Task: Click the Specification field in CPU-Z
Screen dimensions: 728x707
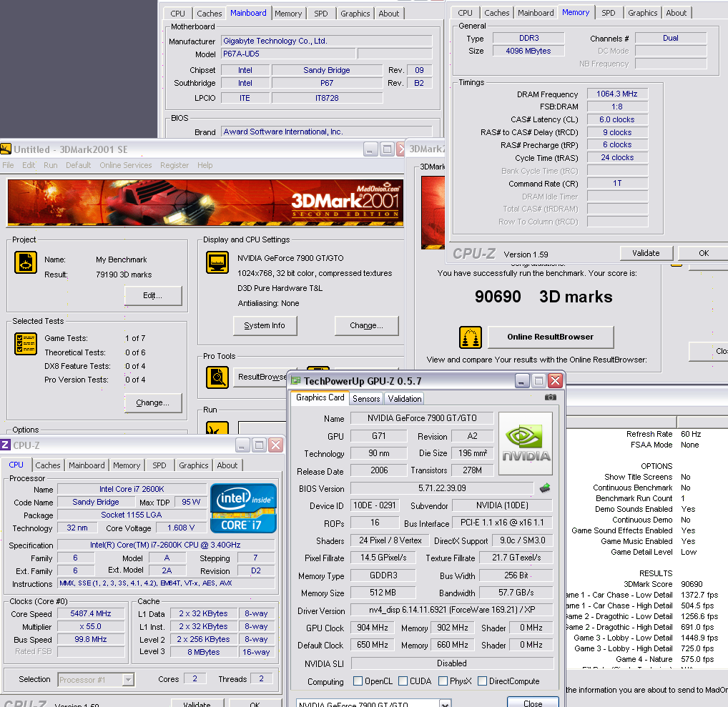Action: [x=165, y=545]
